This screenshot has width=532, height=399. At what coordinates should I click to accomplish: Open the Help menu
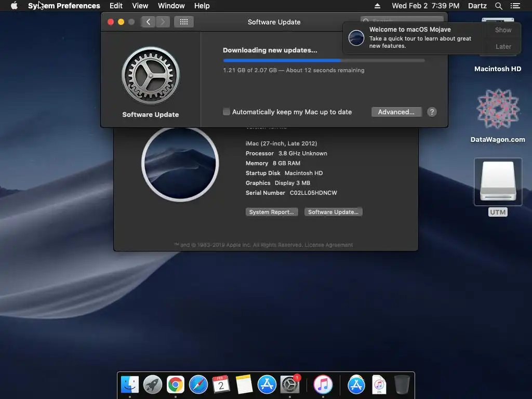point(202,6)
